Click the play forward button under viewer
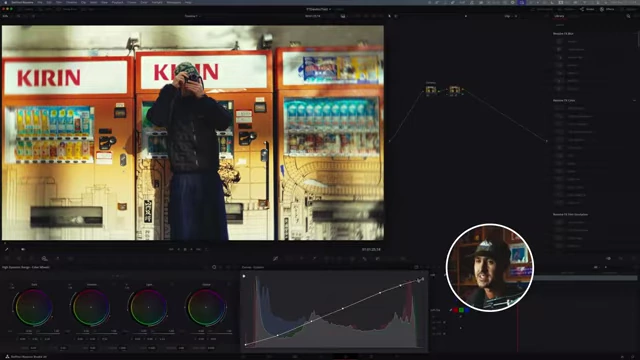This screenshot has width=640, height=360. point(191,249)
